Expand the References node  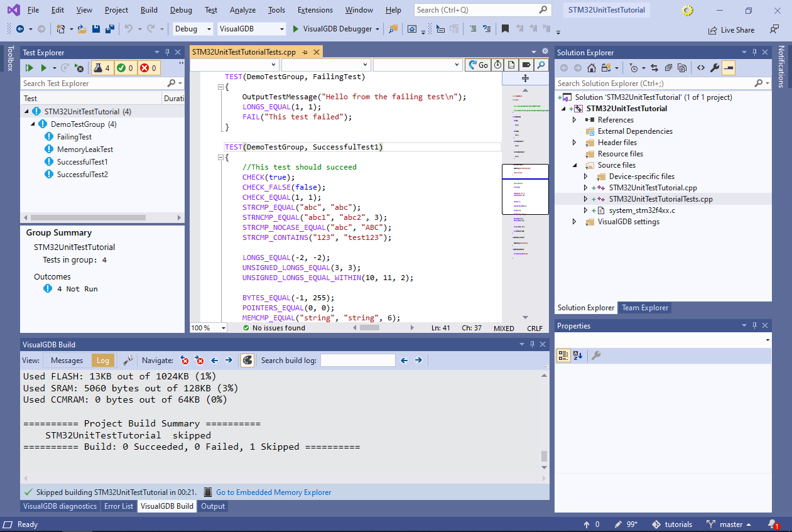coord(574,120)
